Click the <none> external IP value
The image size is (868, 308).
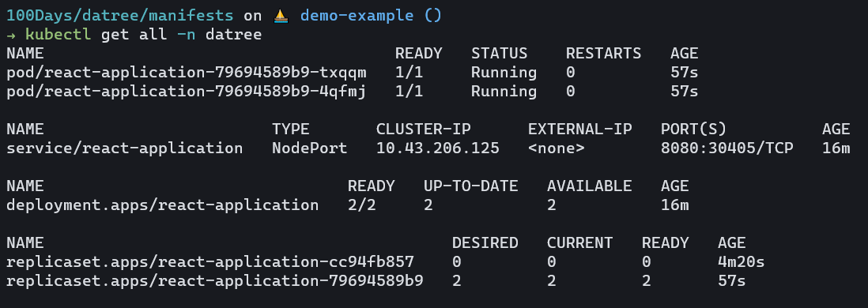(557, 148)
